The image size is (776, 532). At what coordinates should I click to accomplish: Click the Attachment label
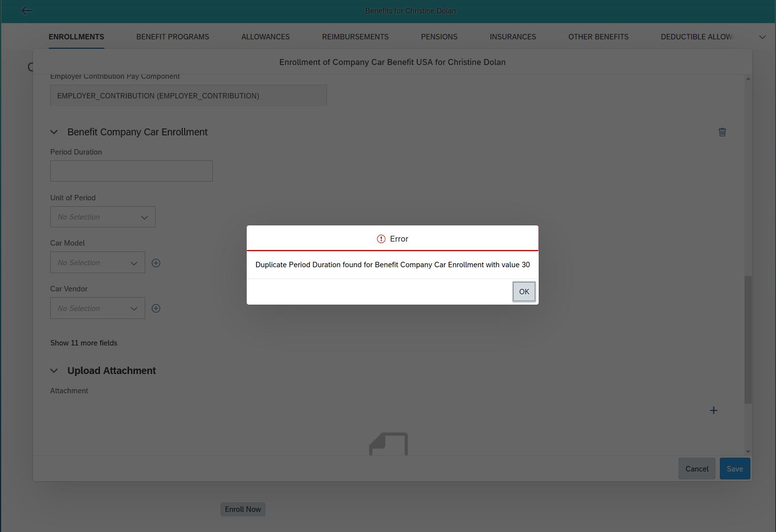[x=69, y=391]
